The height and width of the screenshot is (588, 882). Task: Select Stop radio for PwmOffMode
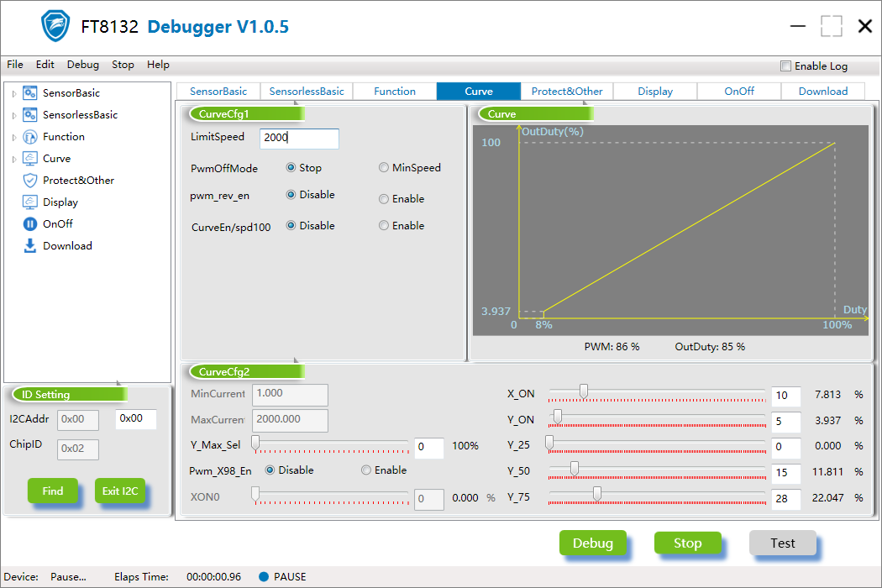tap(291, 168)
